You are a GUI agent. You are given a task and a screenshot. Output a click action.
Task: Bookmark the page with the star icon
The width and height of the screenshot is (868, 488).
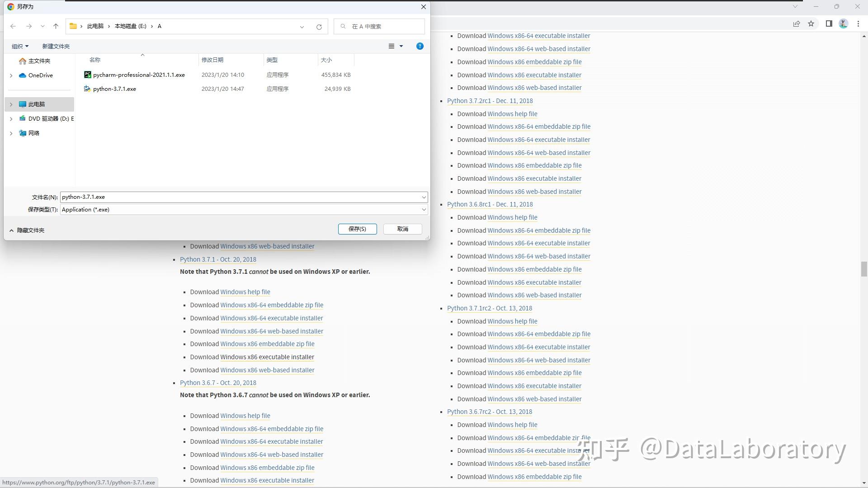(x=811, y=23)
